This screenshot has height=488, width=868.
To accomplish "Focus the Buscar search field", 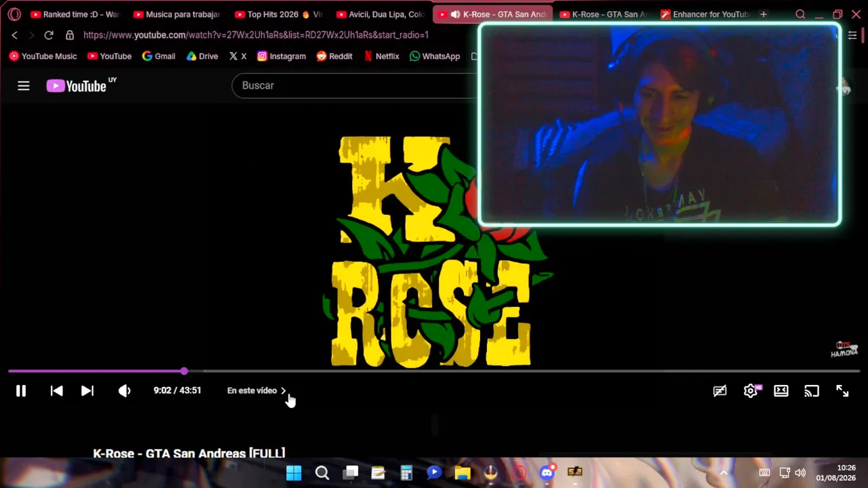I will click(x=355, y=85).
